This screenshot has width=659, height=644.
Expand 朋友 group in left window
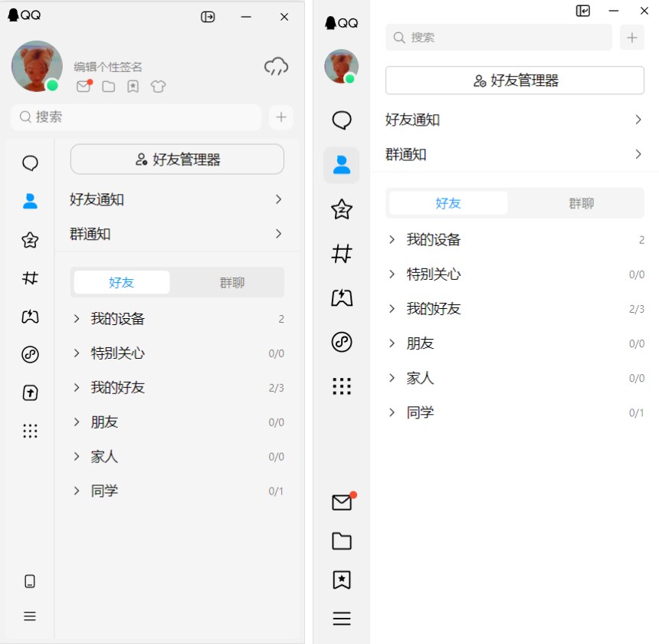pos(177,422)
